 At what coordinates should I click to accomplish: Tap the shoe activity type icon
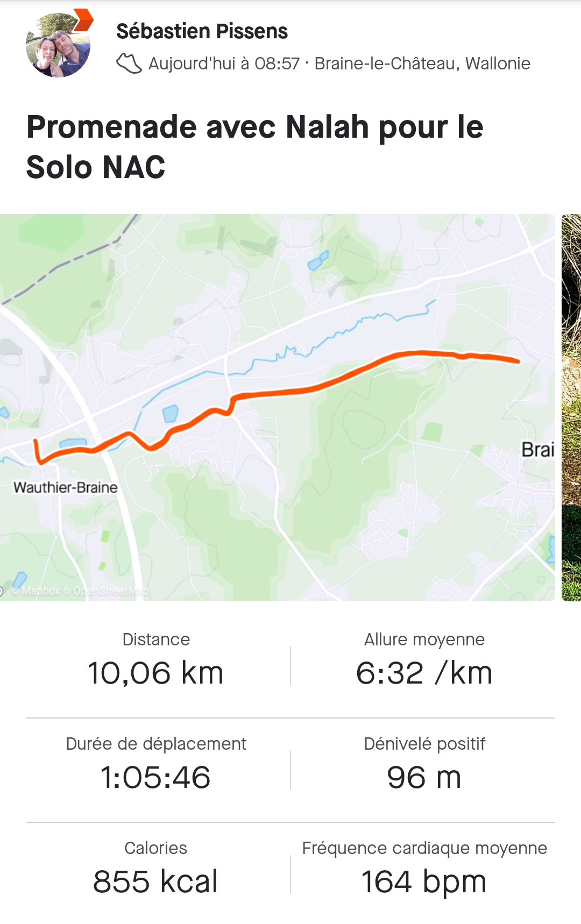[129, 63]
